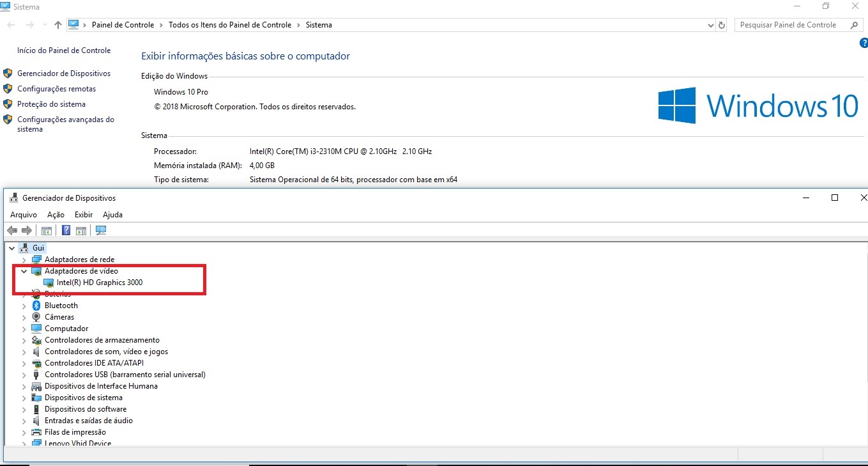Expand Controladores IDE ATA/ATAPI node
Image resolution: width=868 pixels, height=466 pixels.
click(x=24, y=363)
